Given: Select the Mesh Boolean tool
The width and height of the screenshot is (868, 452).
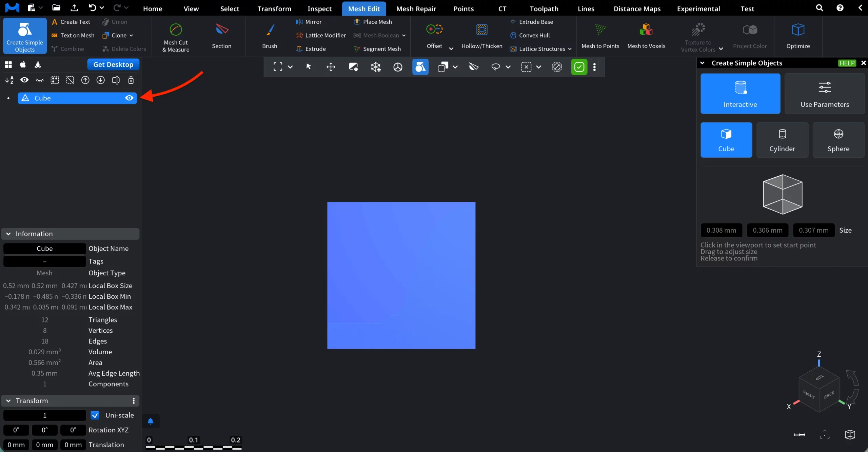Looking at the screenshot, I should pos(379,35).
